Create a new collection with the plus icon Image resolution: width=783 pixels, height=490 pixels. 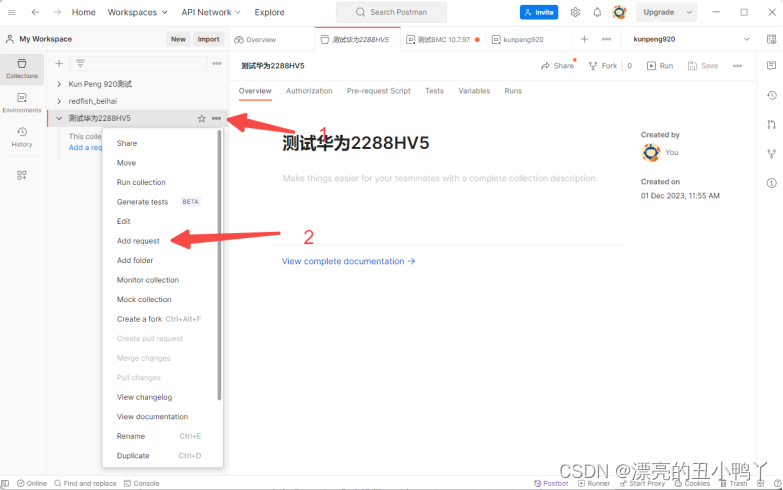(x=59, y=63)
